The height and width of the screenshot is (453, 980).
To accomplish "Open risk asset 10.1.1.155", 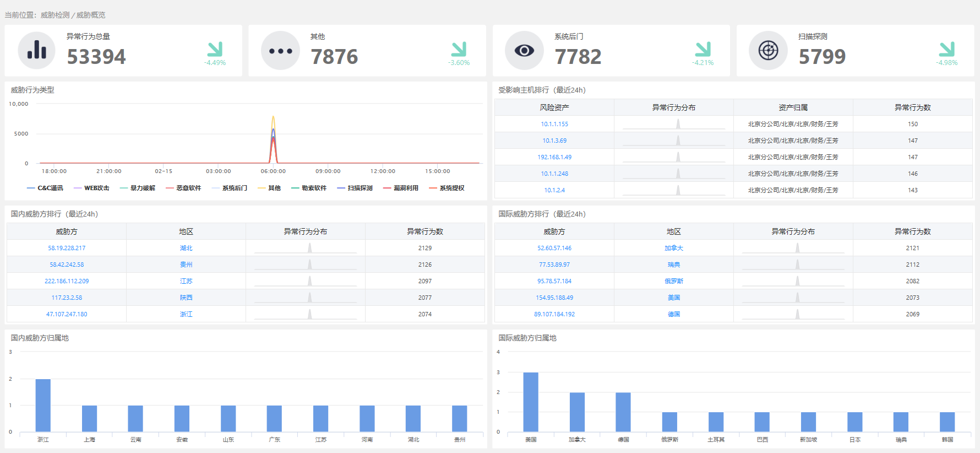I will (x=554, y=124).
